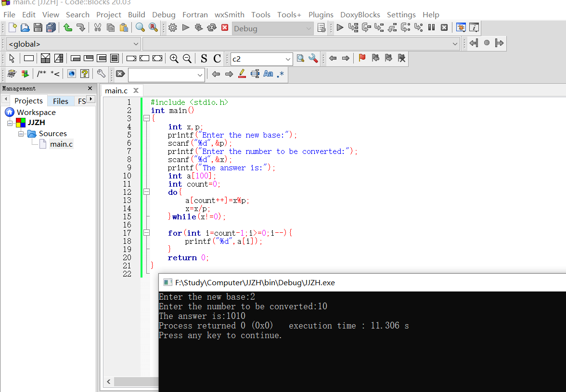Click the red Toggle bookmark flag

click(x=362, y=58)
